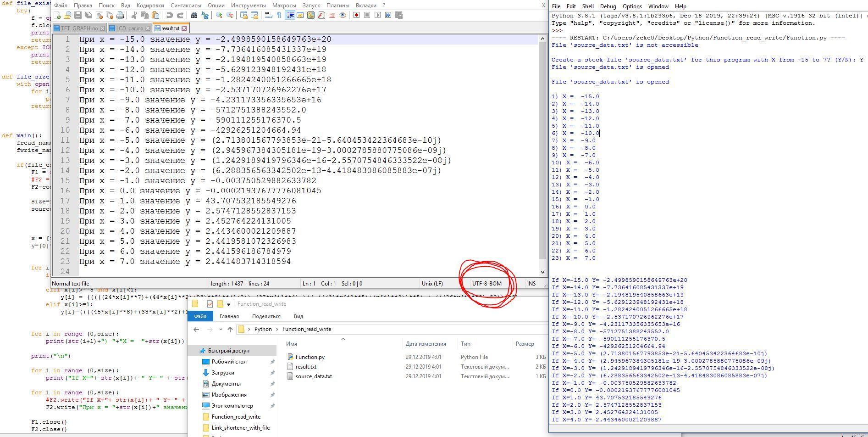Image resolution: width=868 pixels, height=437 pixels.
Task: Click the Файл button in Explorer ribbon
Action: (x=200, y=316)
